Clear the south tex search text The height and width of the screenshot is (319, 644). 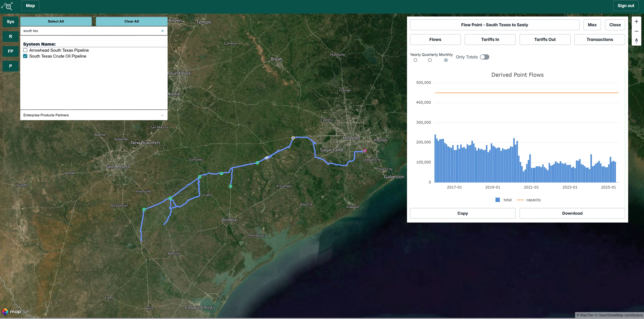tap(163, 31)
